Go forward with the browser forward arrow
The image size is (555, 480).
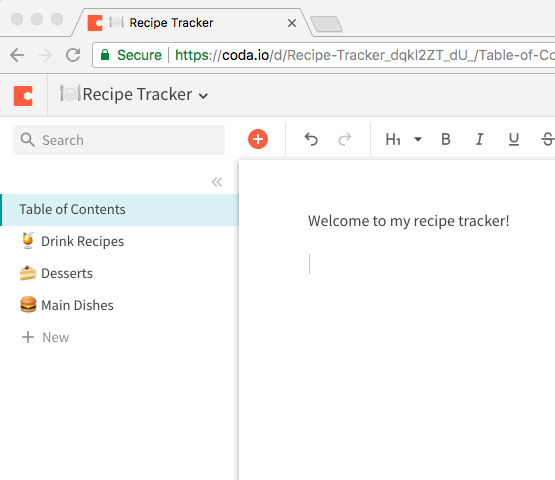pos(45,55)
